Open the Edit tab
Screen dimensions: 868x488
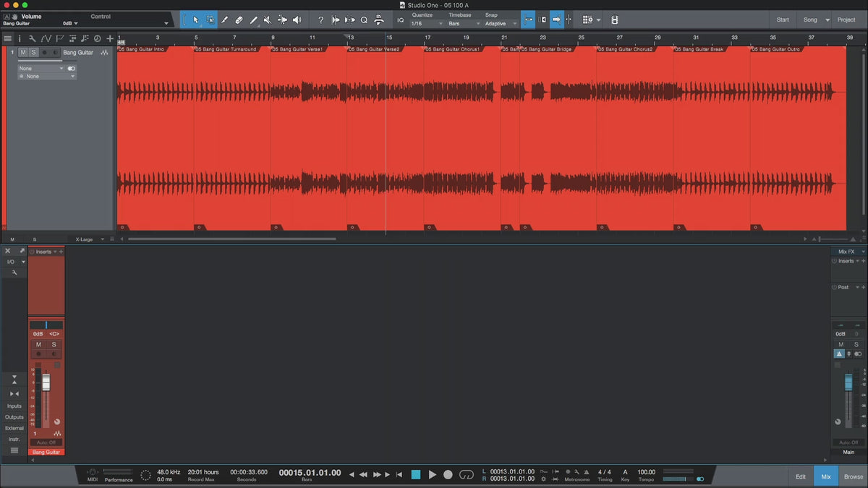801,476
